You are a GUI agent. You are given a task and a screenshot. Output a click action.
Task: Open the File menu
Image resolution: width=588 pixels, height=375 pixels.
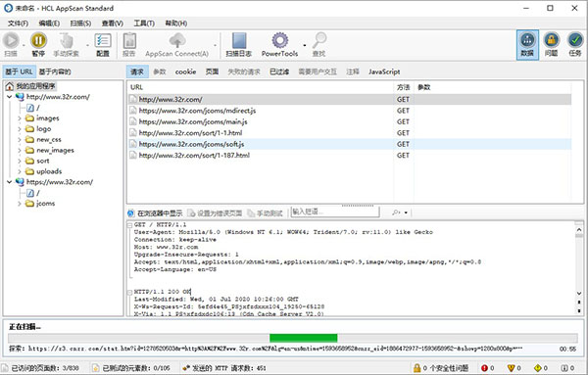(x=18, y=23)
